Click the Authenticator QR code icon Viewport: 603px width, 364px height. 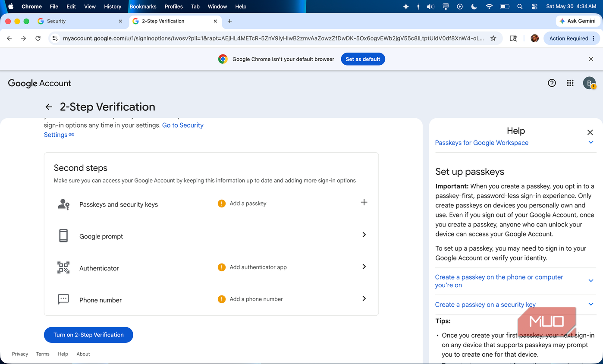(63, 267)
